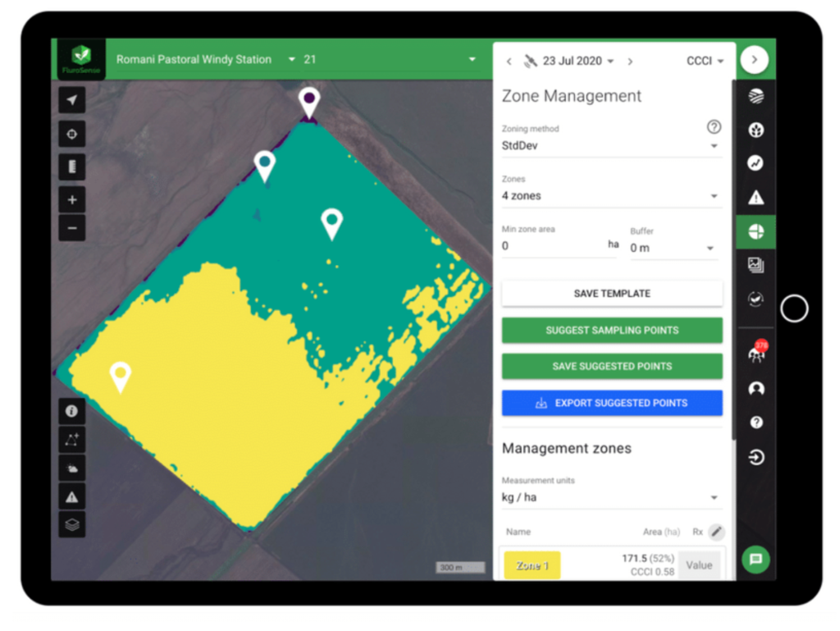This screenshot has width=840, height=631.
Task: Open the trend analytics sidebar icon
Action: pos(756,162)
